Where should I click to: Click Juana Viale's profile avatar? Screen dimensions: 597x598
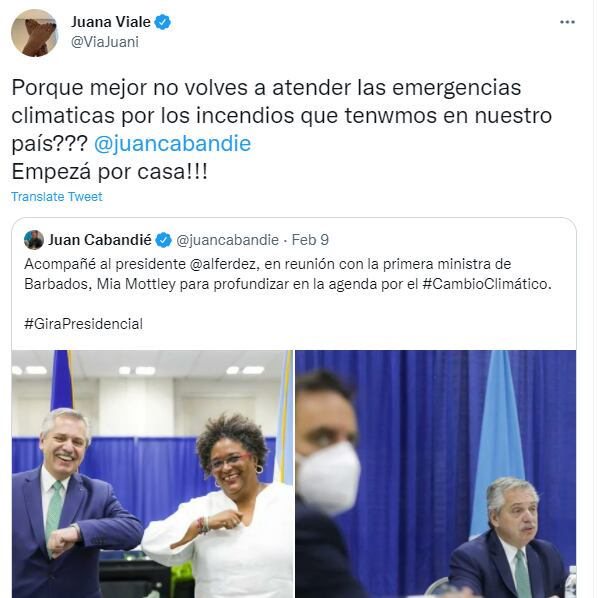pos(34,33)
